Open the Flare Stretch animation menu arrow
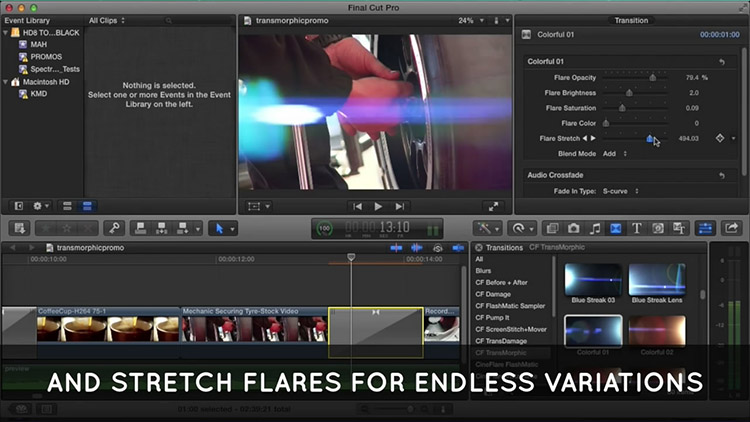750x422 pixels. coord(734,138)
